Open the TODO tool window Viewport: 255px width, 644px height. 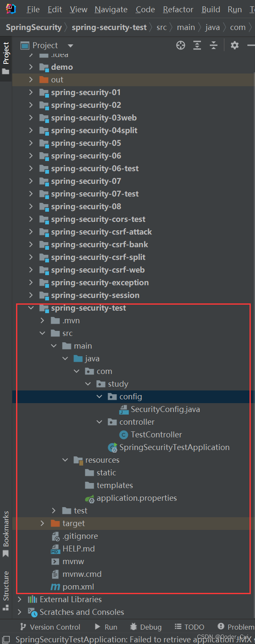click(x=189, y=627)
